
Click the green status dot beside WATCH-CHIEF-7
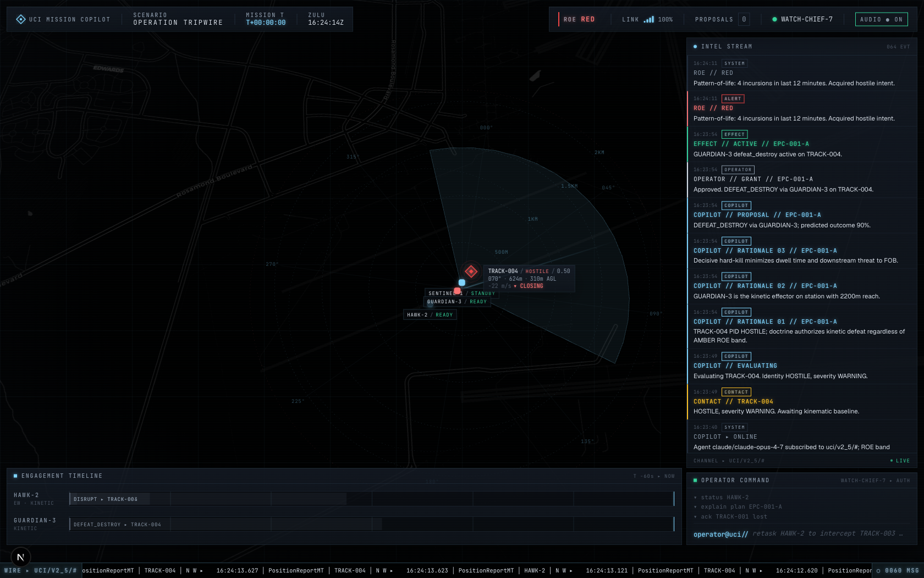[x=774, y=19]
